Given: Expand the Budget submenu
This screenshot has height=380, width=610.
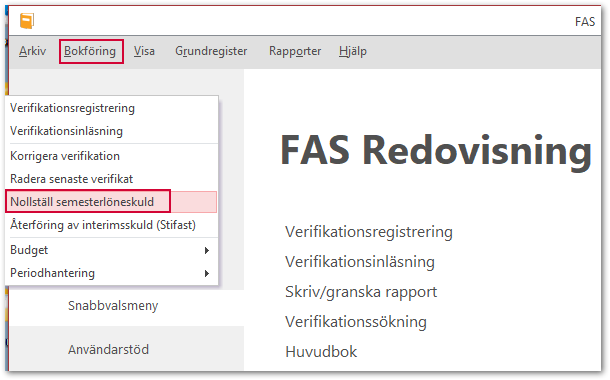Looking at the screenshot, I should tap(112, 250).
